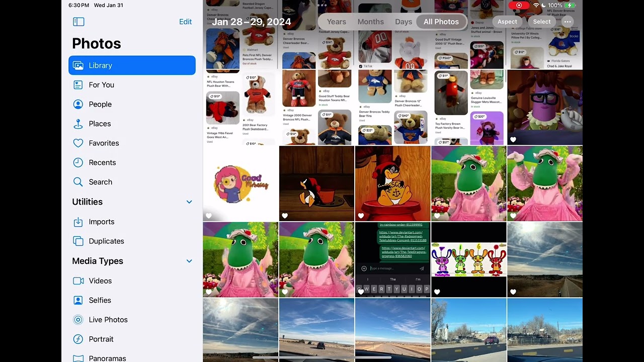The width and height of the screenshot is (644, 362).
Task: Open the penguin behind wooden table photo
Action: pyautogui.click(x=316, y=184)
